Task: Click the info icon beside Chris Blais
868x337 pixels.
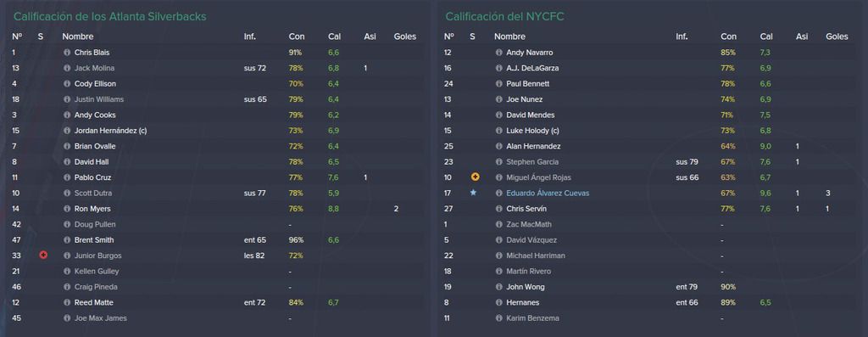Action: pyautogui.click(x=67, y=53)
